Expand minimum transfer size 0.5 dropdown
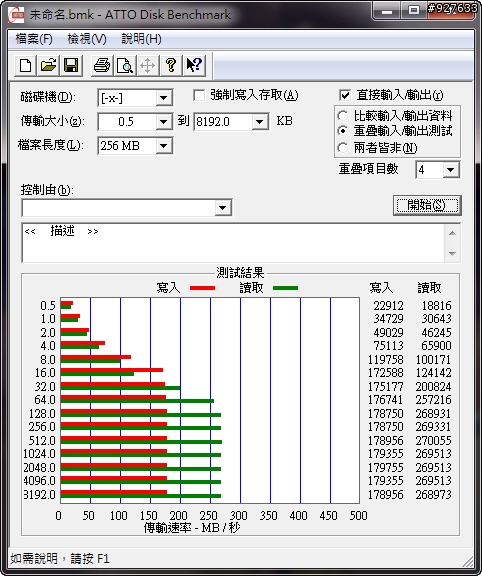 [163, 122]
